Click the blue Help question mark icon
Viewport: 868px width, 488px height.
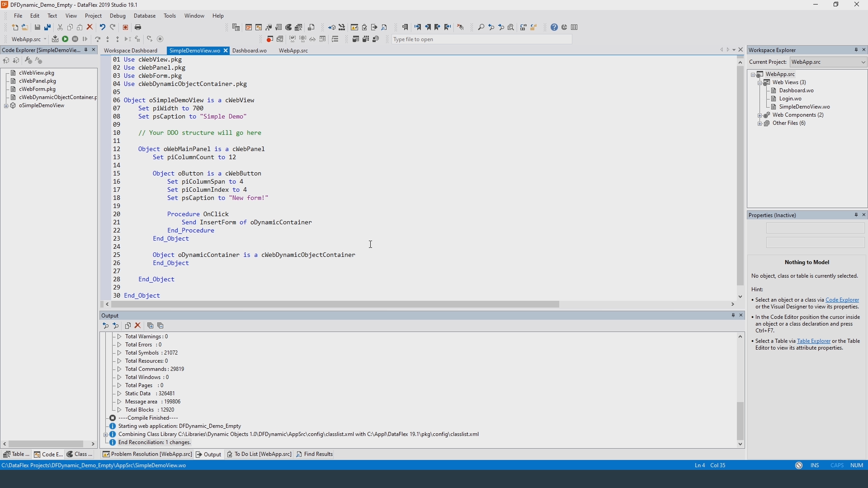[x=554, y=28]
